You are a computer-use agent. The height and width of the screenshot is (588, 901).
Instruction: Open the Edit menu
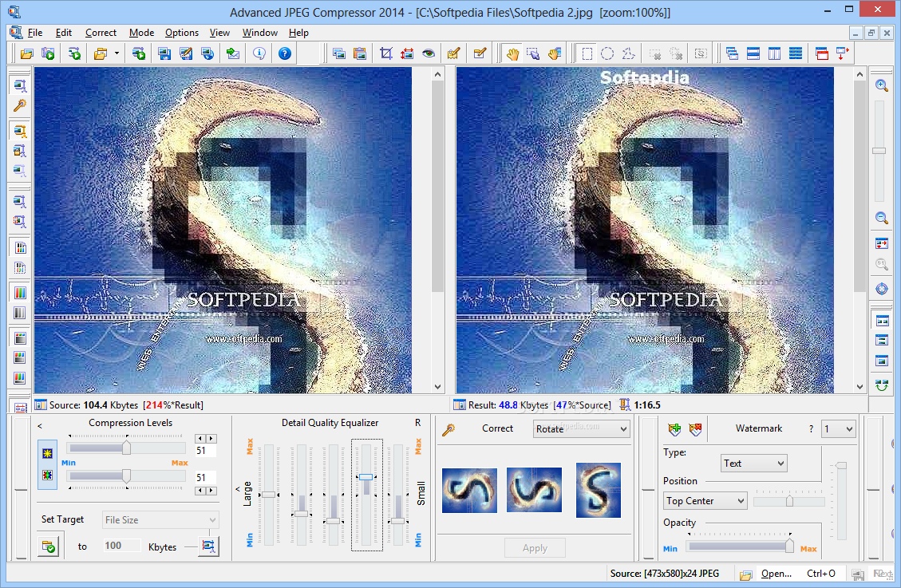pyautogui.click(x=63, y=33)
